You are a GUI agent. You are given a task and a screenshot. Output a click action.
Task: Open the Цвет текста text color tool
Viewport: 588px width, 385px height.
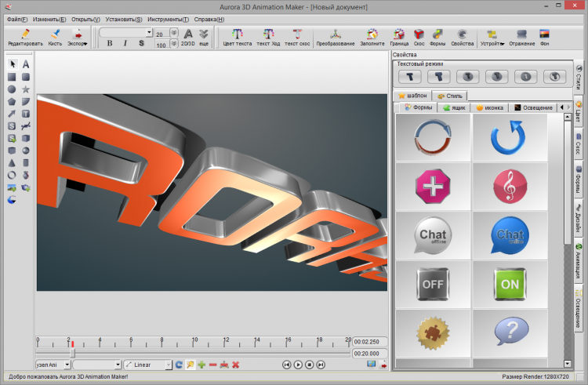[238, 37]
